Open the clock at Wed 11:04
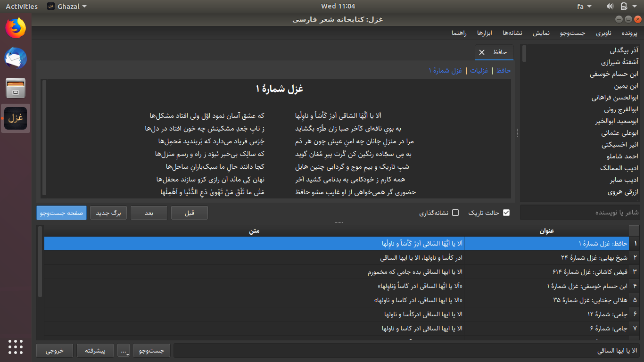 [x=338, y=6]
